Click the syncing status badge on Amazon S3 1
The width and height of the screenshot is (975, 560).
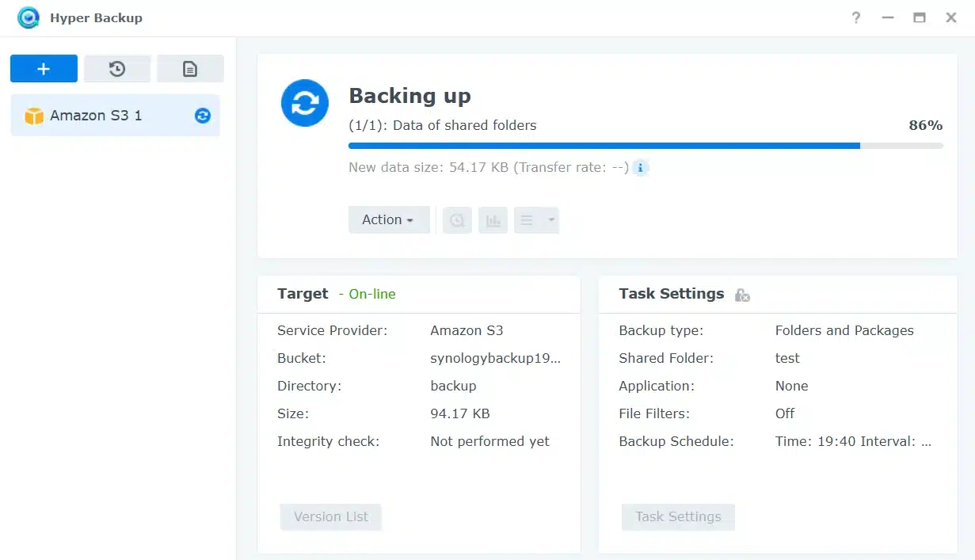(203, 115)
